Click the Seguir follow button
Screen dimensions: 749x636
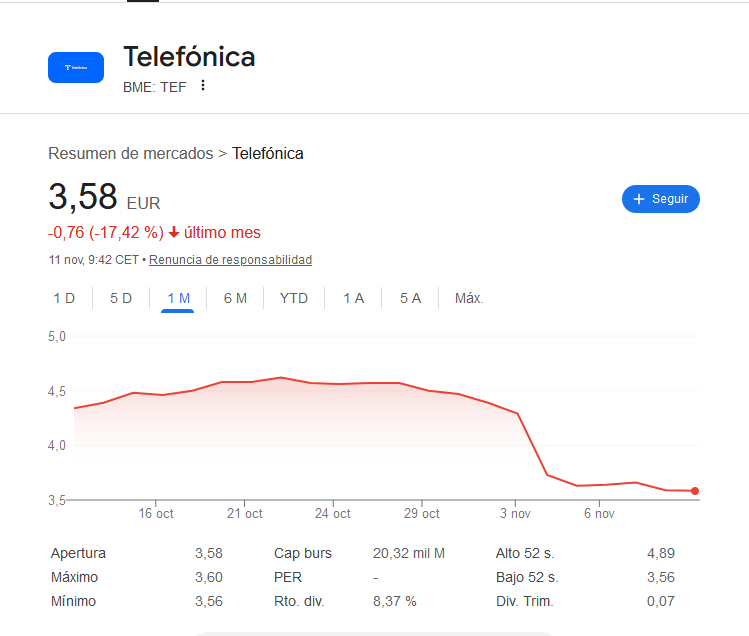pyautogui.click(x=660, y=199)
